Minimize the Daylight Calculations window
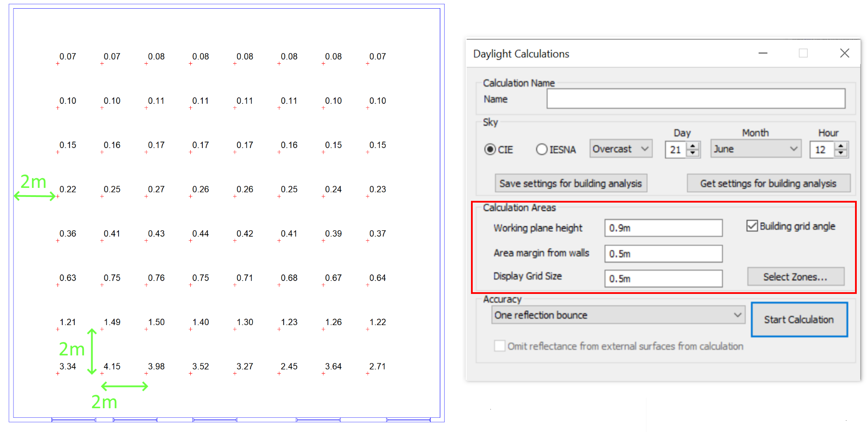Screen dimensions: 868x432 (x=763, y=53)
